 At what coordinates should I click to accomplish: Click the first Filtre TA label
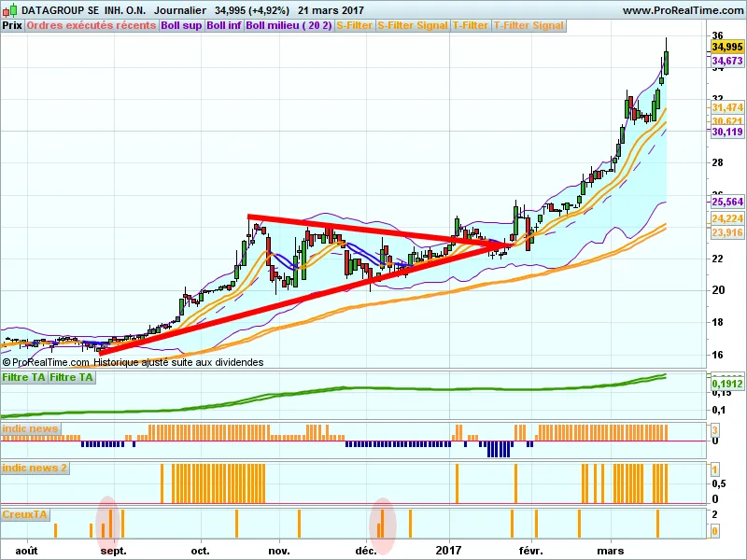pyautogui.click(x=23, y=377)
